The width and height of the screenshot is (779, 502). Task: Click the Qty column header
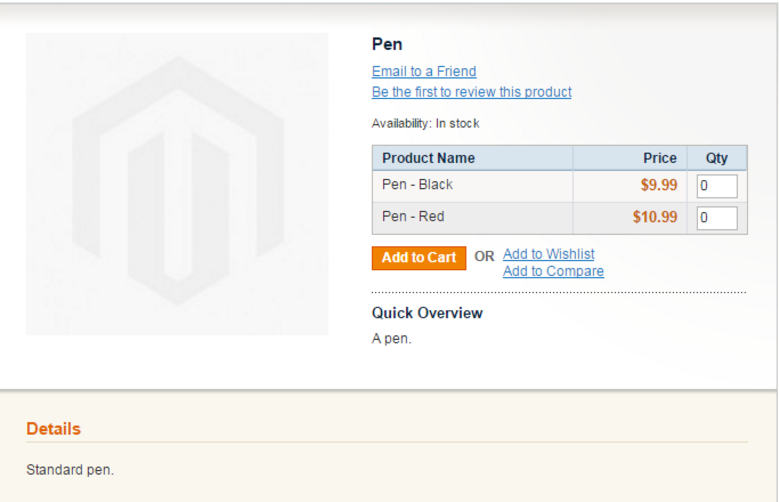click(717, 158)
